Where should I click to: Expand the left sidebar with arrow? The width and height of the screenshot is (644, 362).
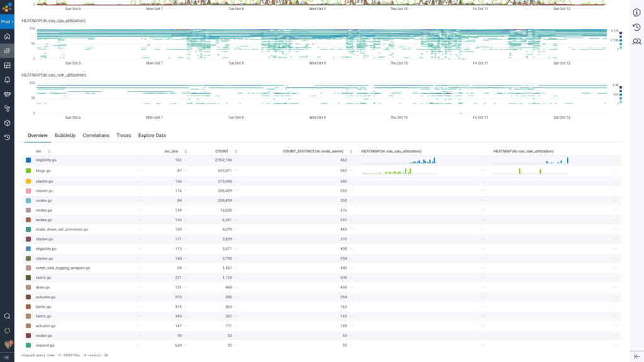7,357
